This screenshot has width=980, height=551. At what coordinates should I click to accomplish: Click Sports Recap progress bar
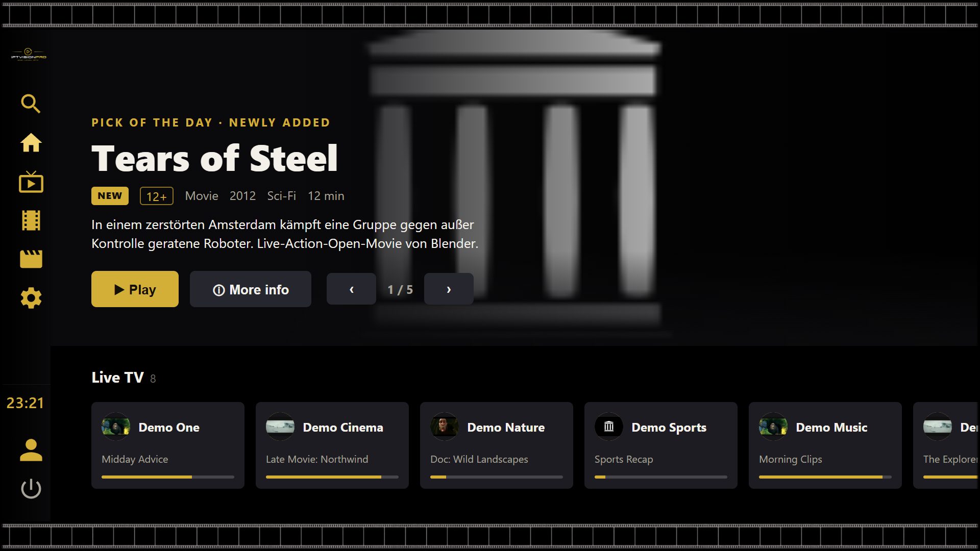(661, 477)
